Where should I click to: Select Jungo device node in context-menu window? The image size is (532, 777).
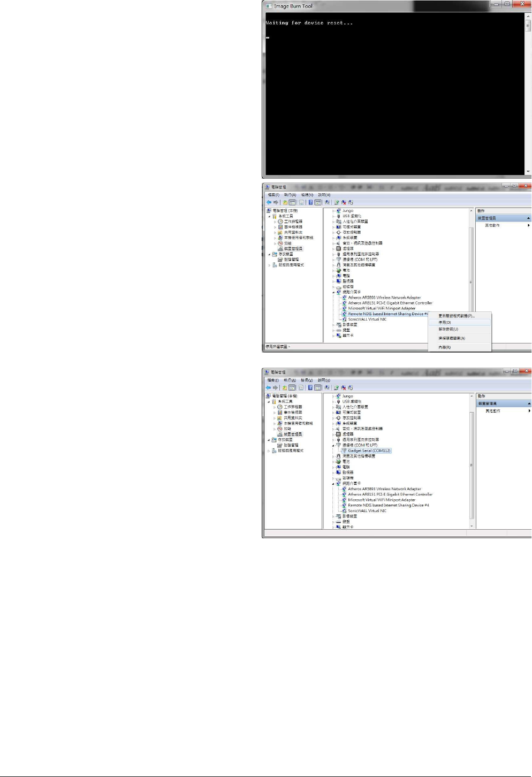pyautogui.click(x=348, y=211)
